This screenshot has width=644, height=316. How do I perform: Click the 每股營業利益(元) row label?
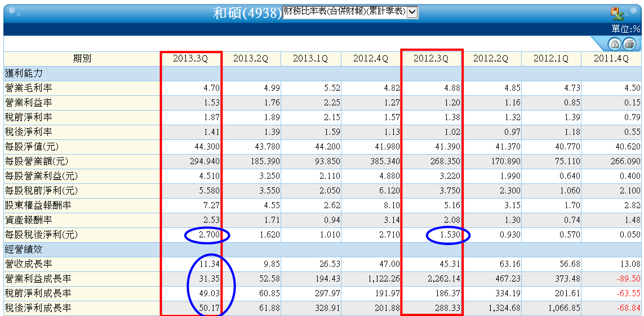41,177
